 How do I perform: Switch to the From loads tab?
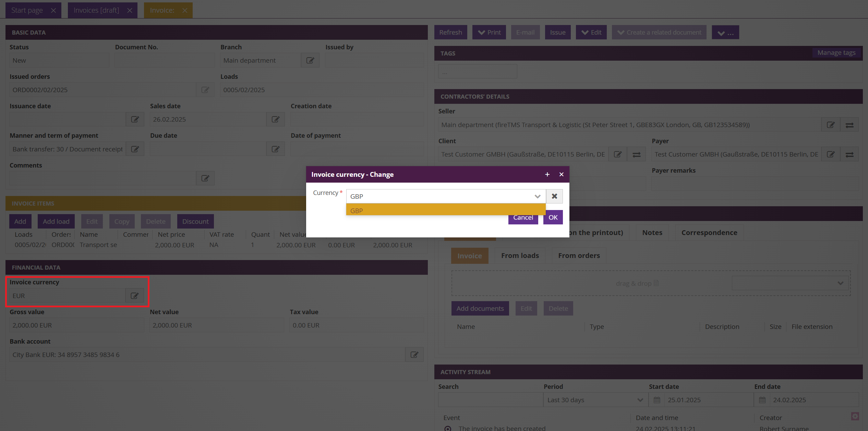point(520,256)
